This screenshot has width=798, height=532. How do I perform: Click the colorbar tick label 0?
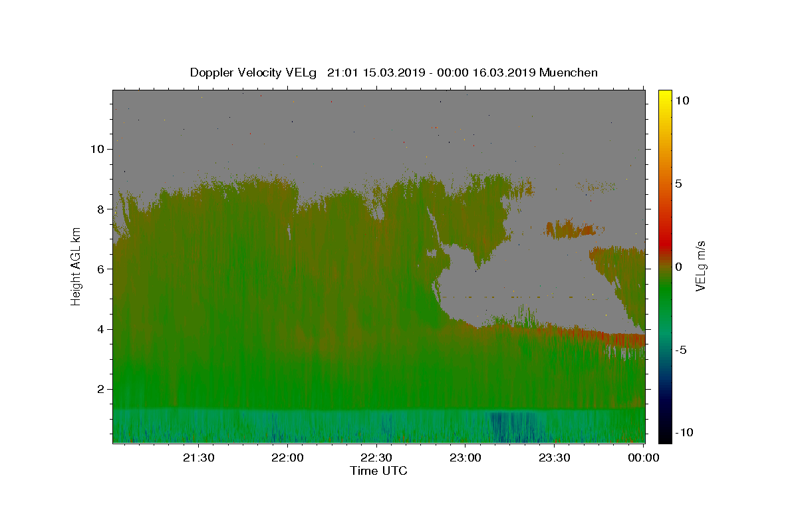click(678, 267)
